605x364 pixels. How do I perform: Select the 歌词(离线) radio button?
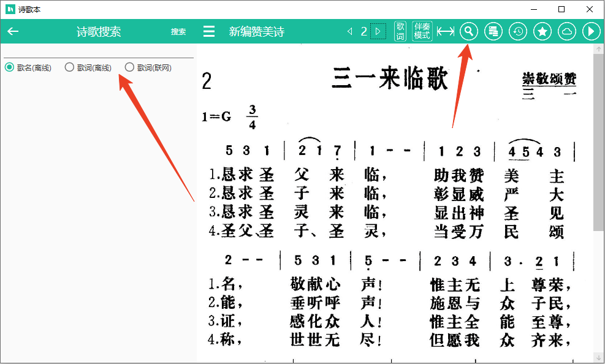tap(69, 67)
